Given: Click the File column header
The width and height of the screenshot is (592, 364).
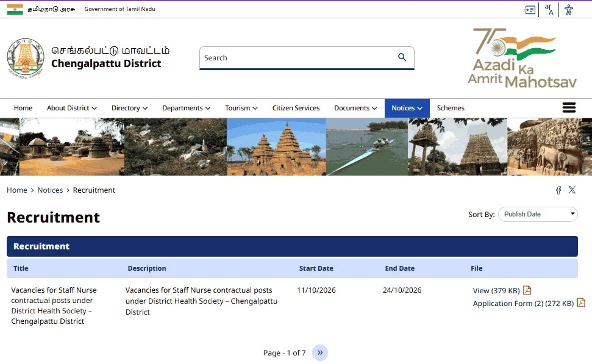Looking at the screenshot, I should pyautogui.click(x=477, y=268).
